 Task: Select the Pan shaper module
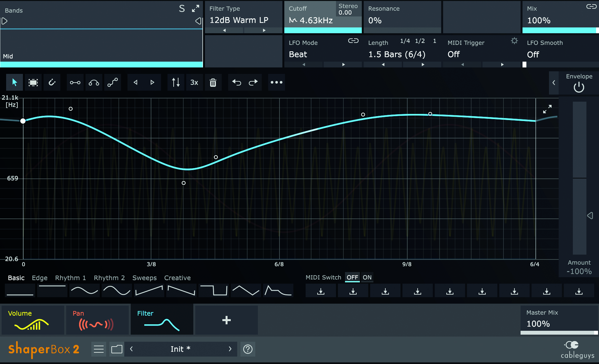click(x=97, y=320)
